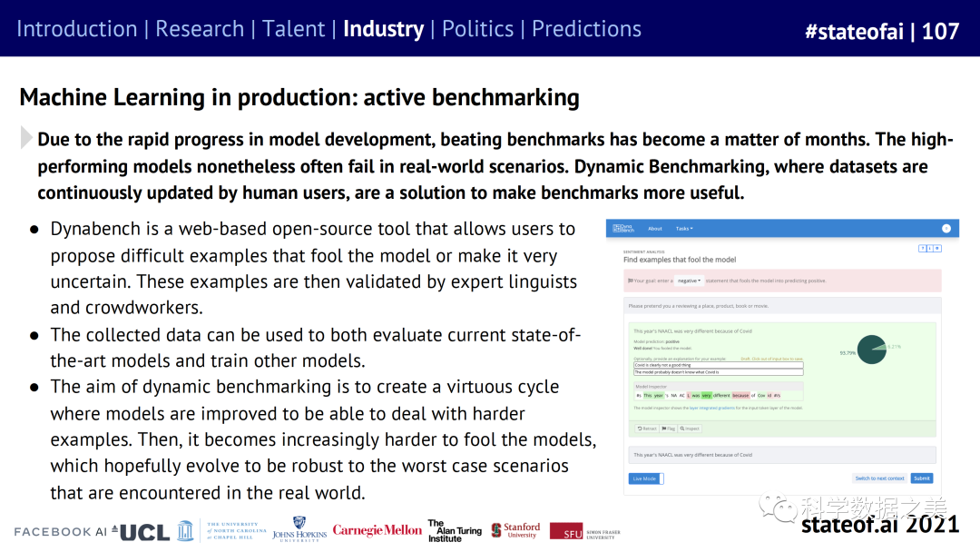The image size is (980, 552).
Task: Click the Stanford University logo
Action: [x=515, y=530]
